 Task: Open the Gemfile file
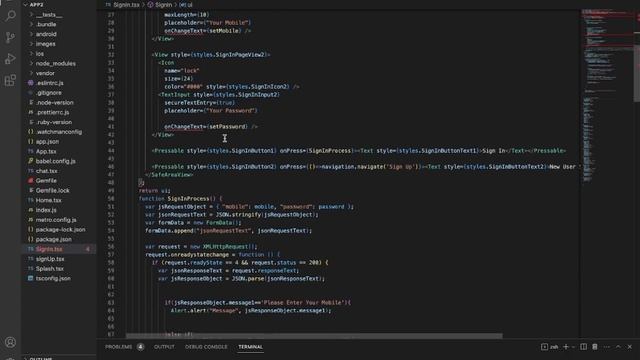click(x=46, y=180)
